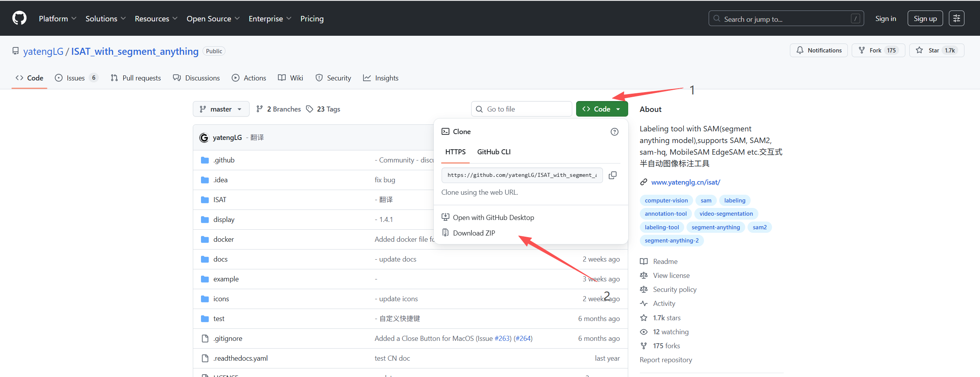Open the Clone help question-mark icon
Image resolution: width=980 pixels, height=377 pixels.
point(614,132)
